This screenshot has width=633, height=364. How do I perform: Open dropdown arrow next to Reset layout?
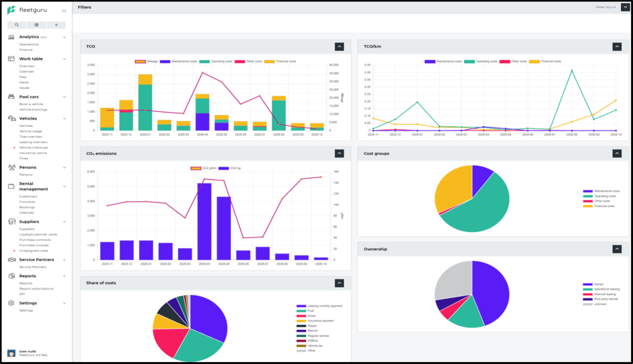[625, 7]
